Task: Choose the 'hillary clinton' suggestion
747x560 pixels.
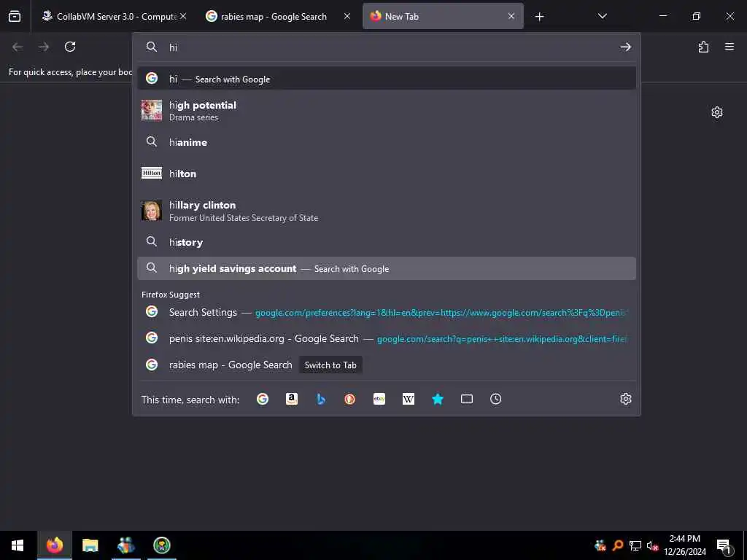Action: click(387, 211)
